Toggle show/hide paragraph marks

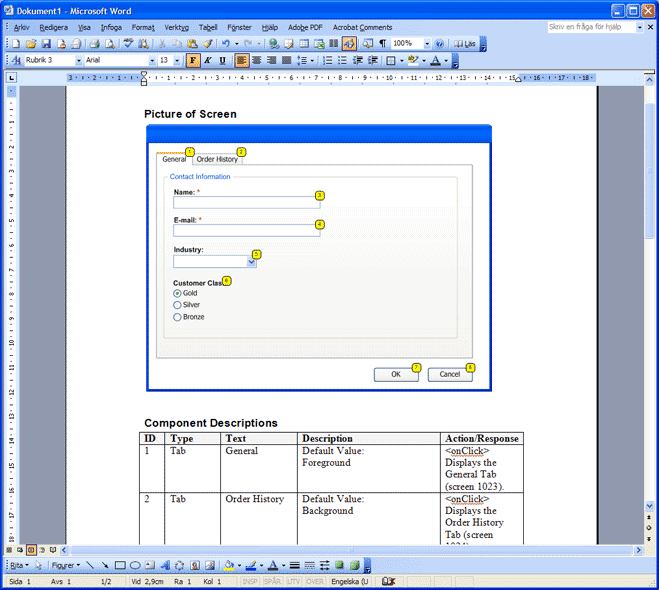pos(383,44)
